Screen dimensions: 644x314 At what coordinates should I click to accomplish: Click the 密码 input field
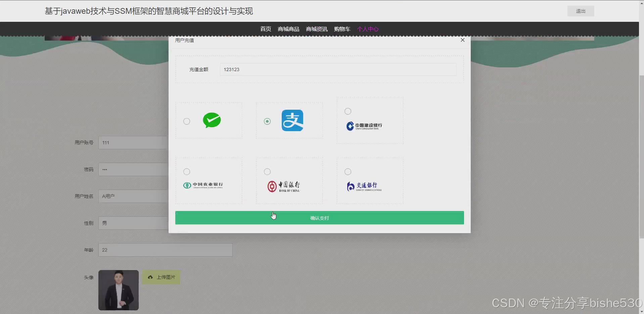pyautogui.click(x=133, y=169)
